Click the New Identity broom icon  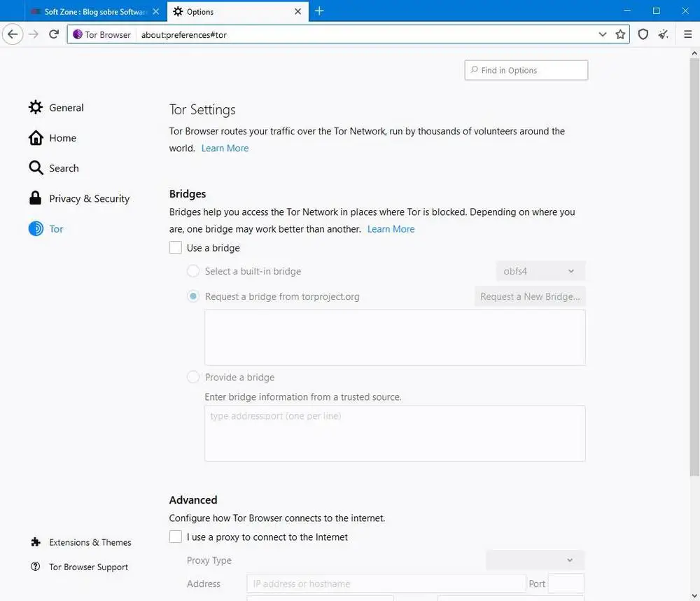tap(664, 34)
